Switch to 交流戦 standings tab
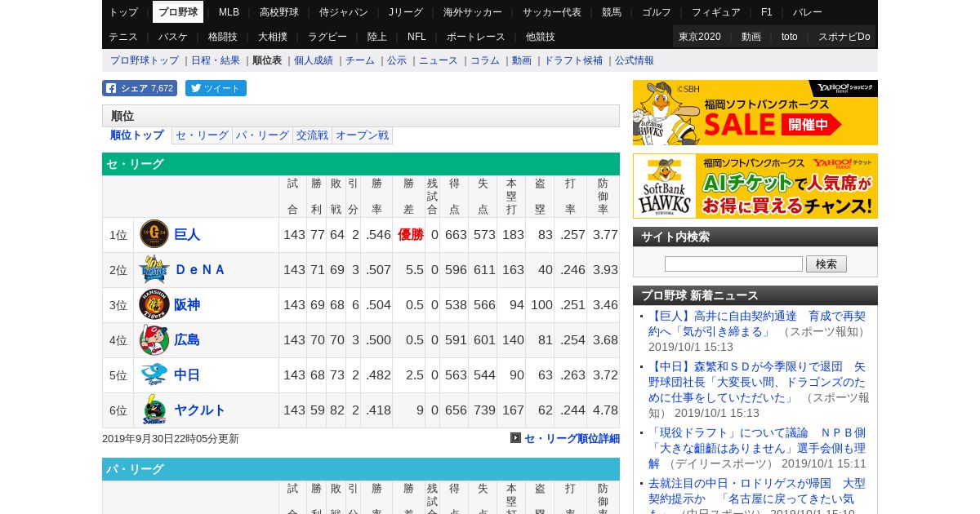Image resolution: width=980 pixels, height=514 pixels. [312, 135]
